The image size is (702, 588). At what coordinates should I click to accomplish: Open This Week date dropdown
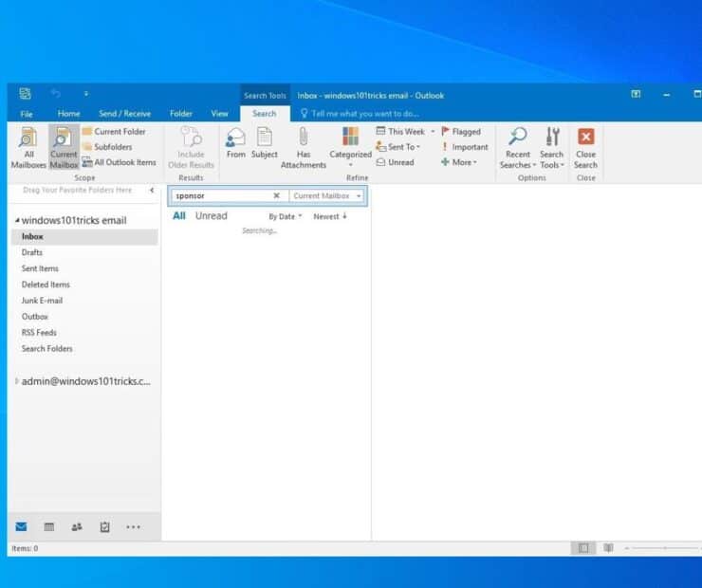(x=405, y=132)
